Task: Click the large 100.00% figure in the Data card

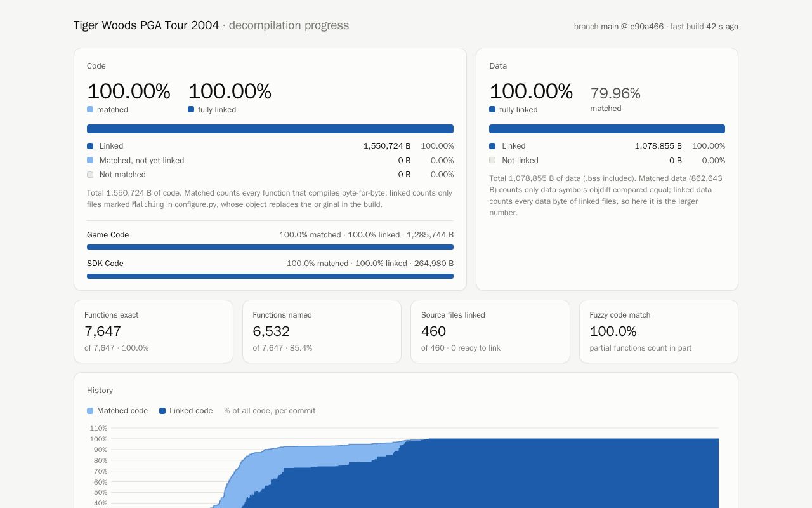Action: coord(531,91)
